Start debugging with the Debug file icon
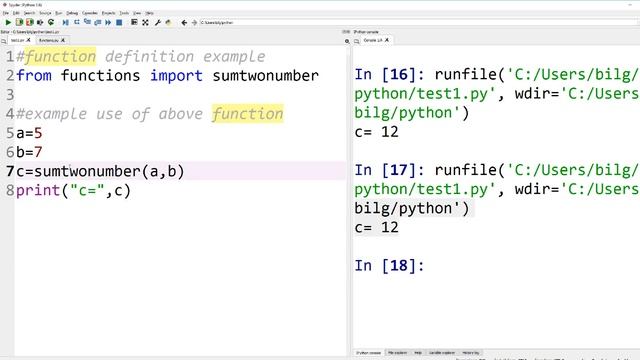Viewport: 640px width, 360px height. pos(65,22)
